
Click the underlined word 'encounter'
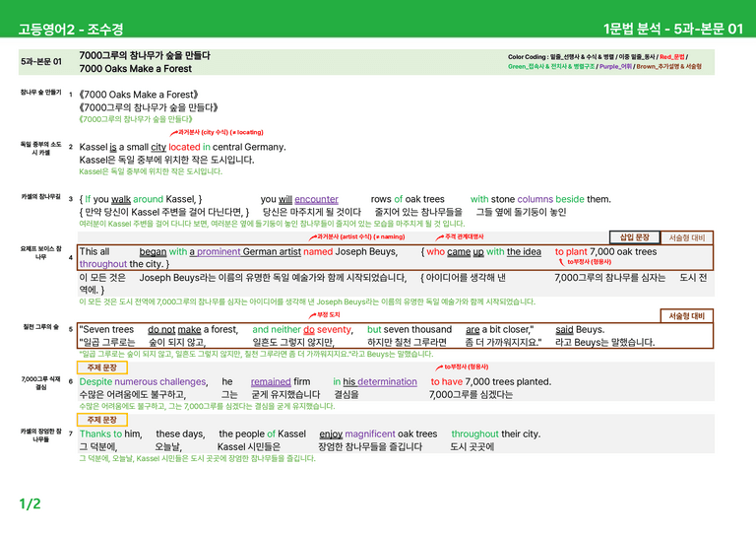click(316, 199)
